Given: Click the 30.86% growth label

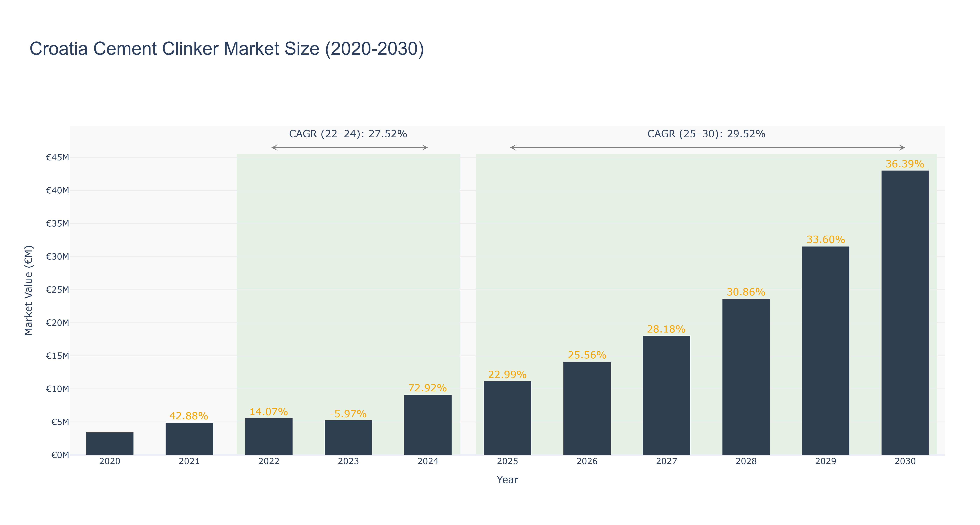Looking at the screenshot, I should [746, 292].
